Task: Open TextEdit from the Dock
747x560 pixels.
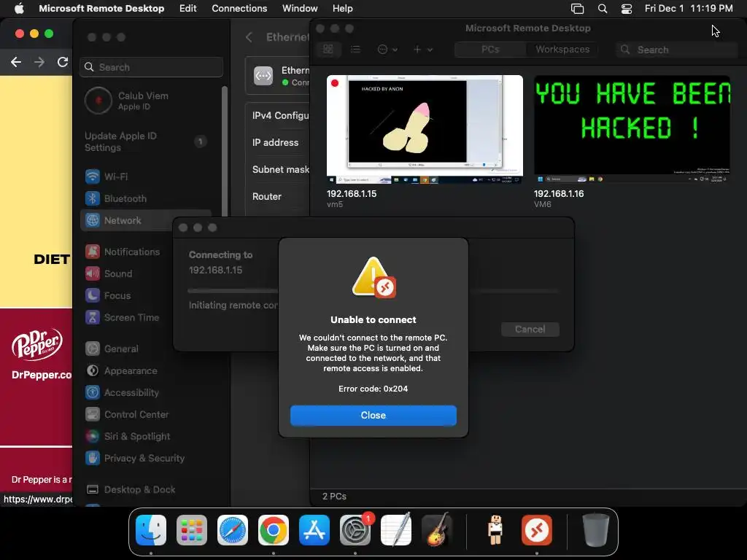Action: 396,530
